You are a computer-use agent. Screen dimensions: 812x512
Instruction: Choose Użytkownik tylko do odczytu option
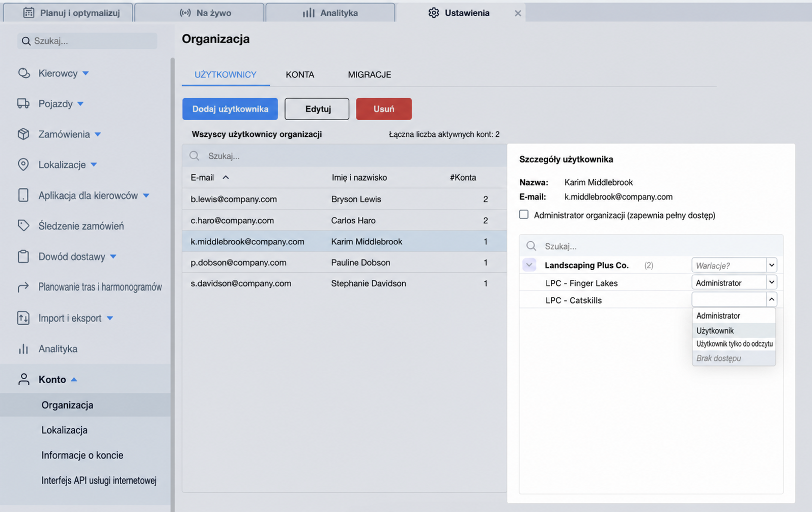pos(734,344)
